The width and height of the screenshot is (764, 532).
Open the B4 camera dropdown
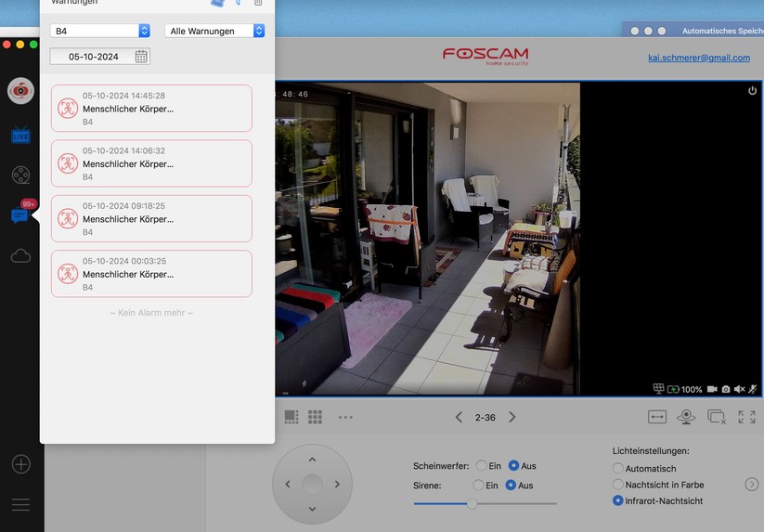point(100,31)
